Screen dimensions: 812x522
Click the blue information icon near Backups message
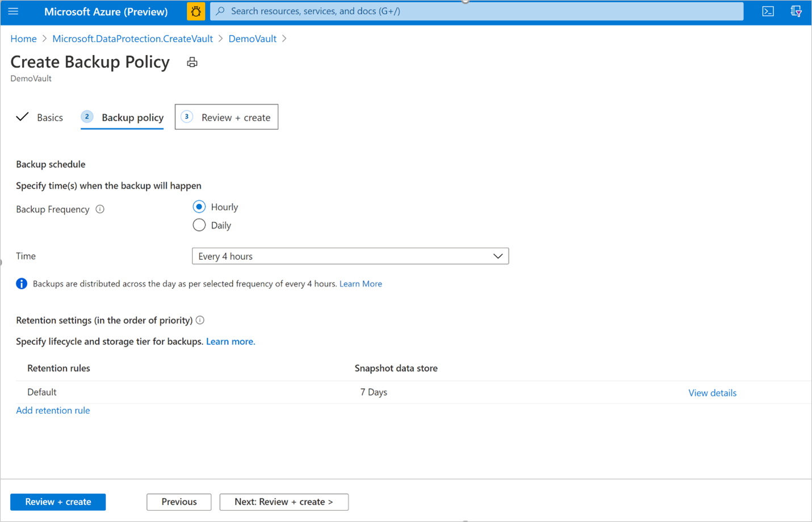pyautogui.click(x=22, y=284)
